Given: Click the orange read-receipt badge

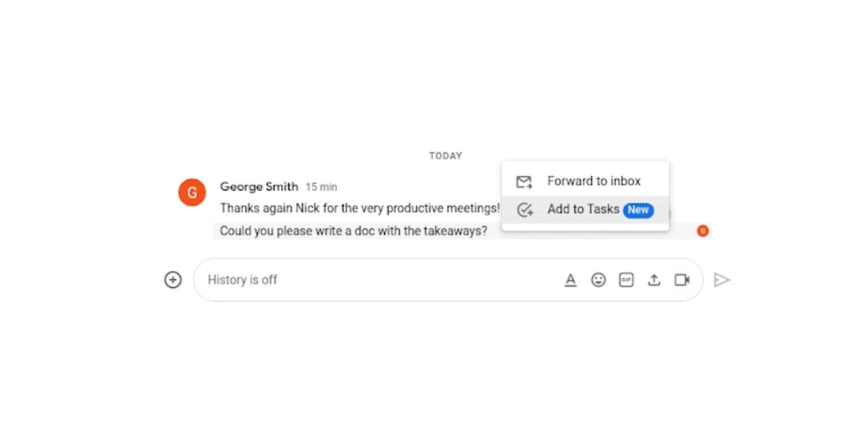Looking at the screenshot, I should pyautogui.click(x=703, y=231).
